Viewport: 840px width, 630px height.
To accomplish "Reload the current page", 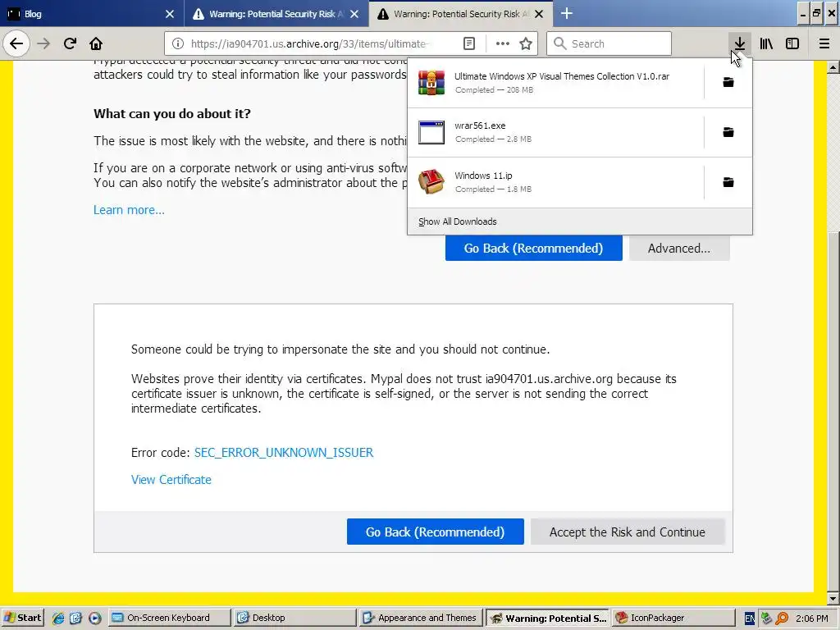I will [70, 43].
